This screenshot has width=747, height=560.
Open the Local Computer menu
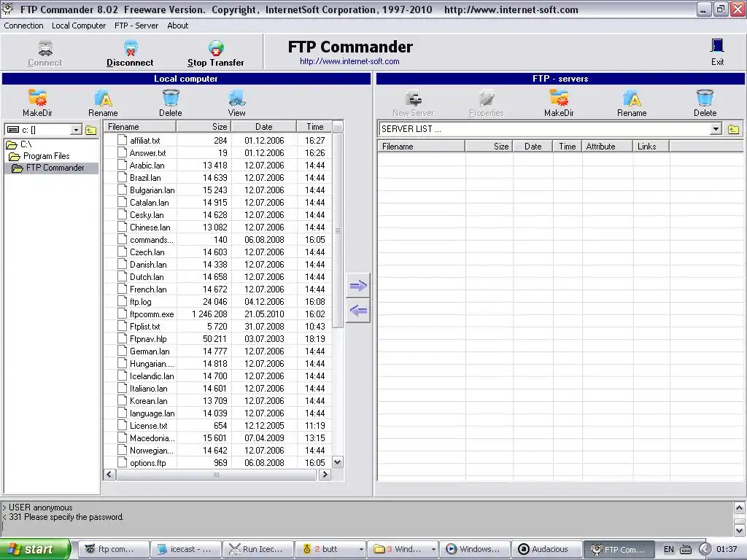(x=79, y=26)
